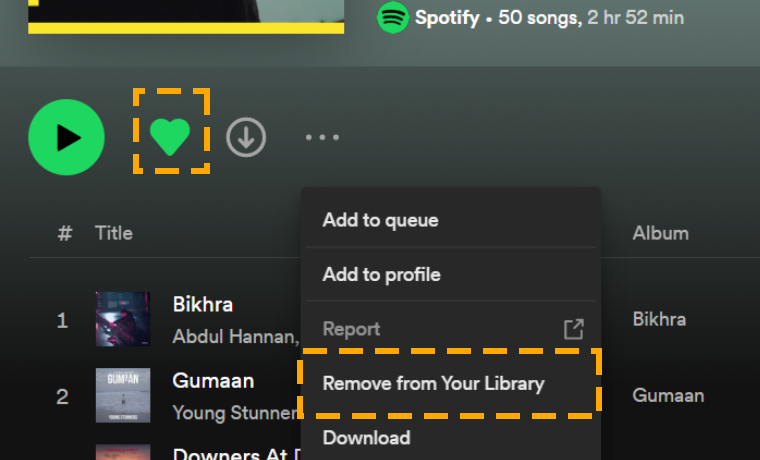Image resolution: width=760 pixels, height=460 pixels.
Task: Open the Spotify profile link
Action: (x=447, y=17)
